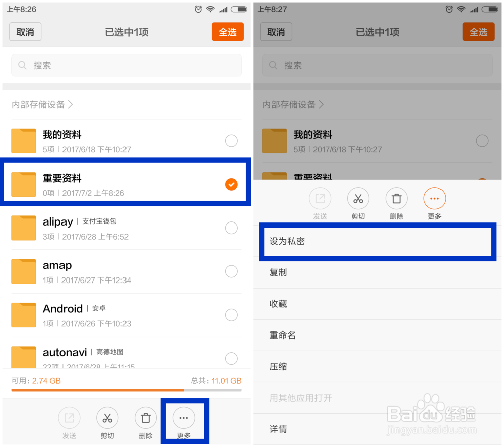Choose 设为私密 from the menu

pyautogui.click(x=377, y=242)
